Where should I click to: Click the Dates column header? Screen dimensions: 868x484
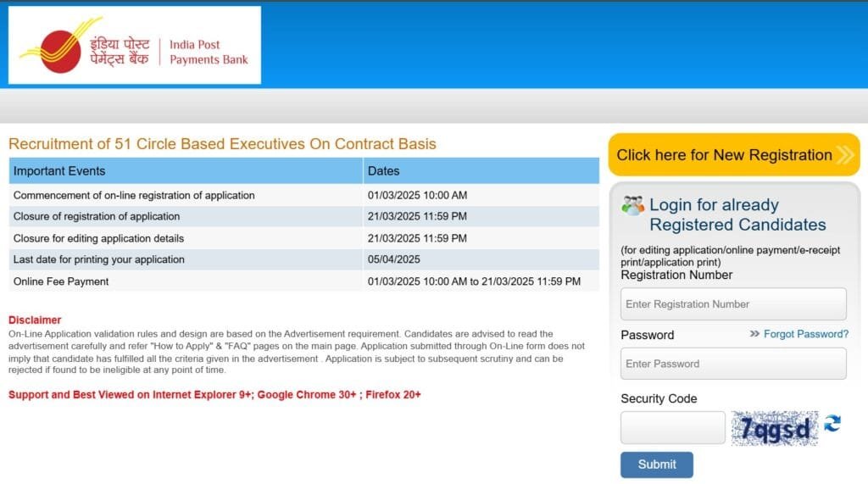383,171
